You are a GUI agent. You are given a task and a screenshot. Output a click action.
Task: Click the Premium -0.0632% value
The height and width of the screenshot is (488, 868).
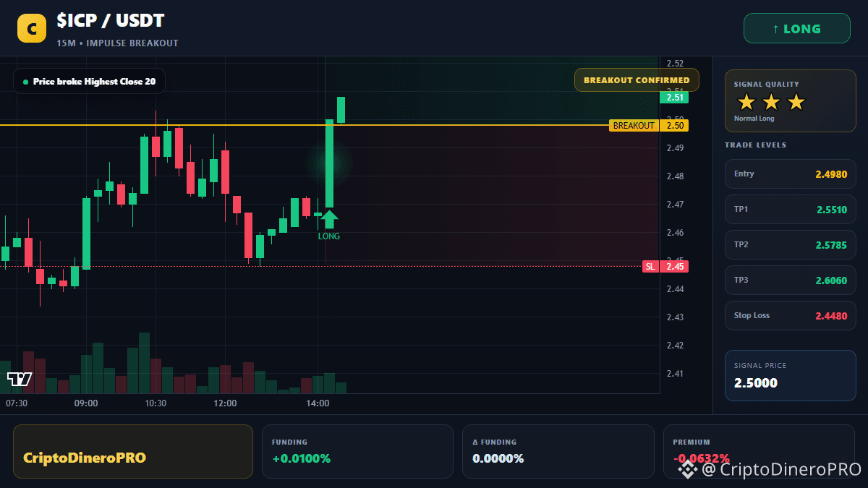pos(701,458)
